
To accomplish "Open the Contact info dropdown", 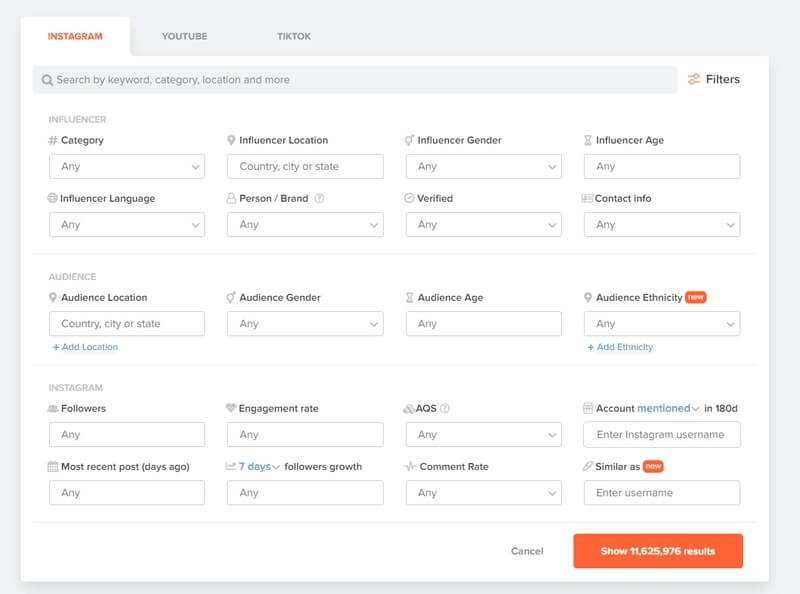I will [662, 225].
